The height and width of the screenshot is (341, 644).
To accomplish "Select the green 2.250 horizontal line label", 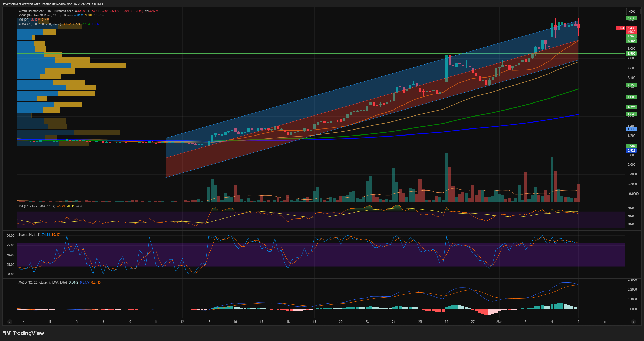I will pyautogui.click(x=631, y=85).
